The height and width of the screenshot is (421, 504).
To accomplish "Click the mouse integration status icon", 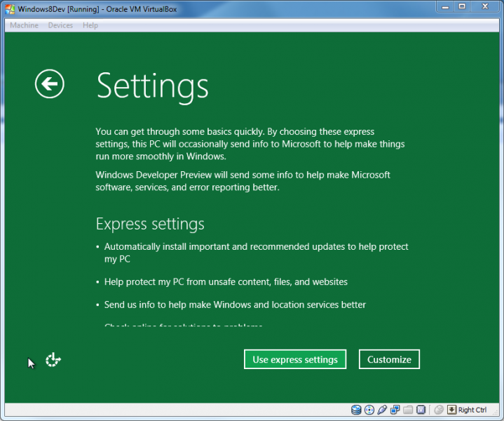I will (439, 410).
